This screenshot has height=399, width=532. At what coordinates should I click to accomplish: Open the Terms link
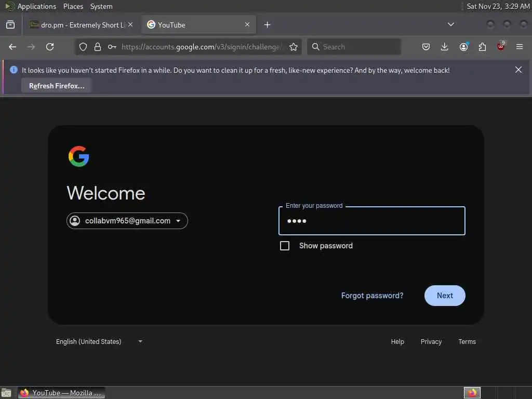coord(467,342)
